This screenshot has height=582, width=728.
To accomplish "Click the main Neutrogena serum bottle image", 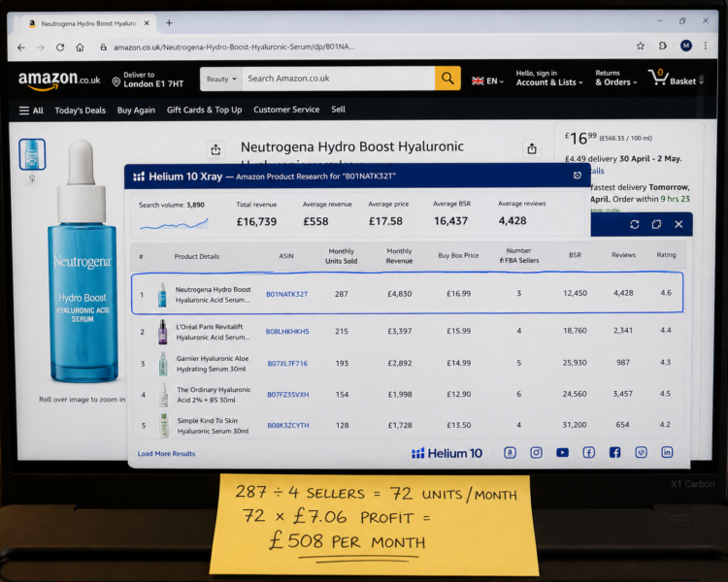I will (x=83, y=261).
